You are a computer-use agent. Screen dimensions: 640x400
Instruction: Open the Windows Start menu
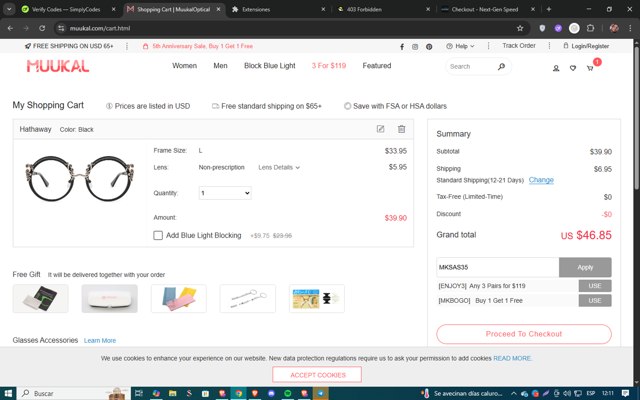[x=8, y=393]
